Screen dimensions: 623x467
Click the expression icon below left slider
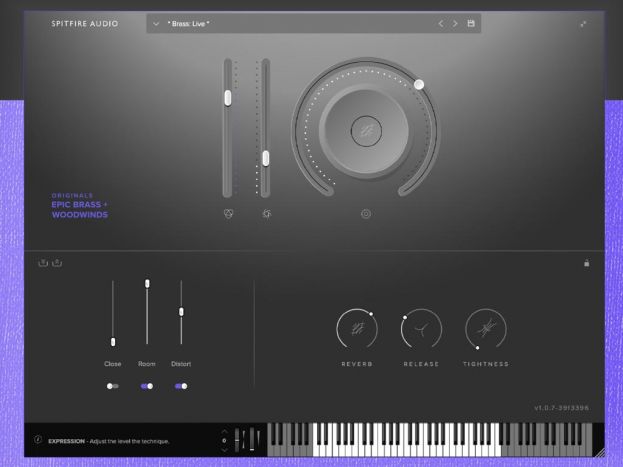tap(228, 213)
